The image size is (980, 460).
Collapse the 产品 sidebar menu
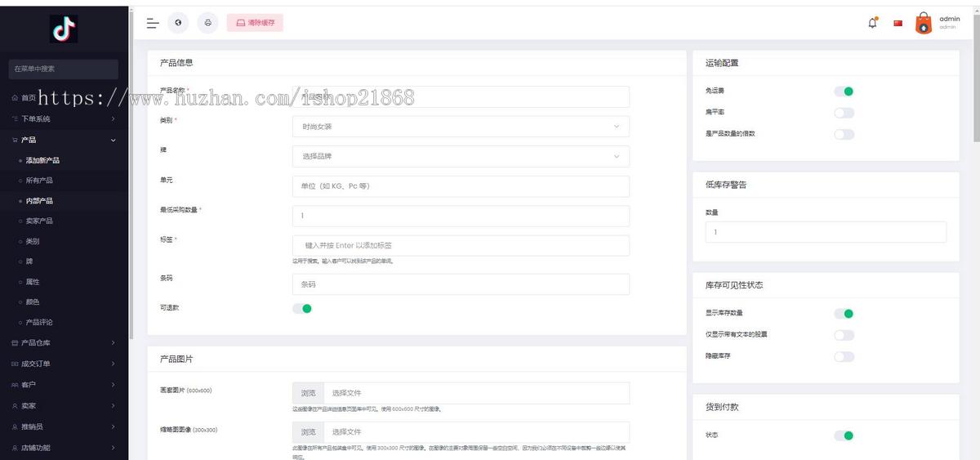114,140
